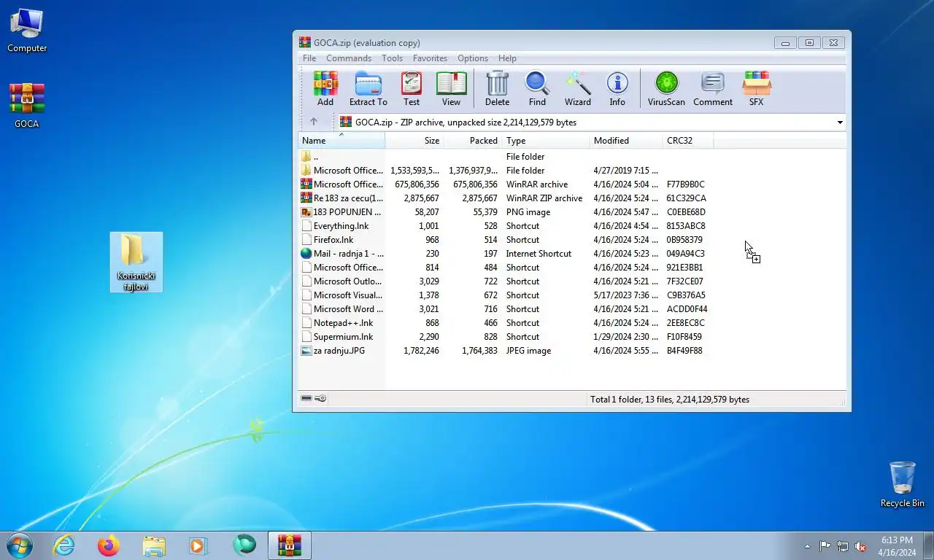Show archive Info
Image resolution: width=934 pixels, height=560 pixels.
[617, 89]
